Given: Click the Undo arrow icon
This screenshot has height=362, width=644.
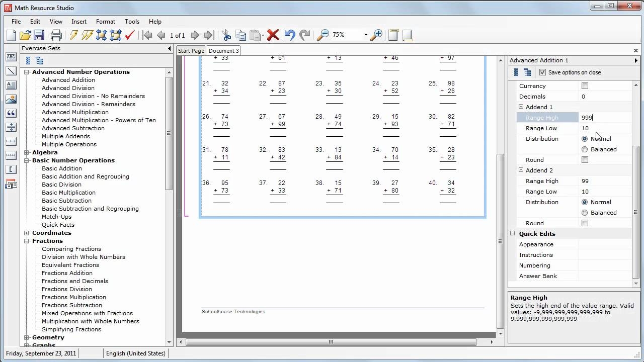Looking at the screenshot, I should pos(289,35).
